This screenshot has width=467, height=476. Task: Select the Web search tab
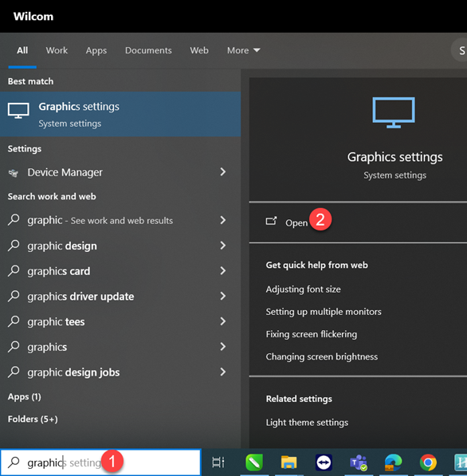(199, 50)
